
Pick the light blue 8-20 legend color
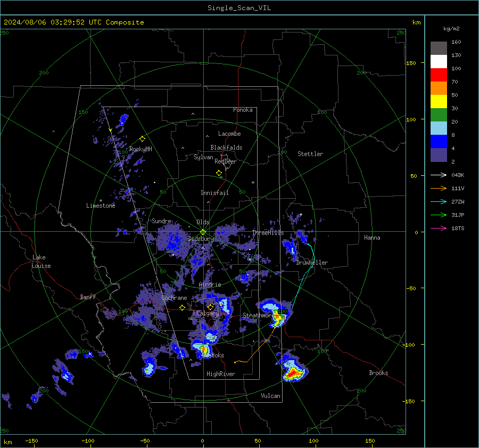point(439,128)
